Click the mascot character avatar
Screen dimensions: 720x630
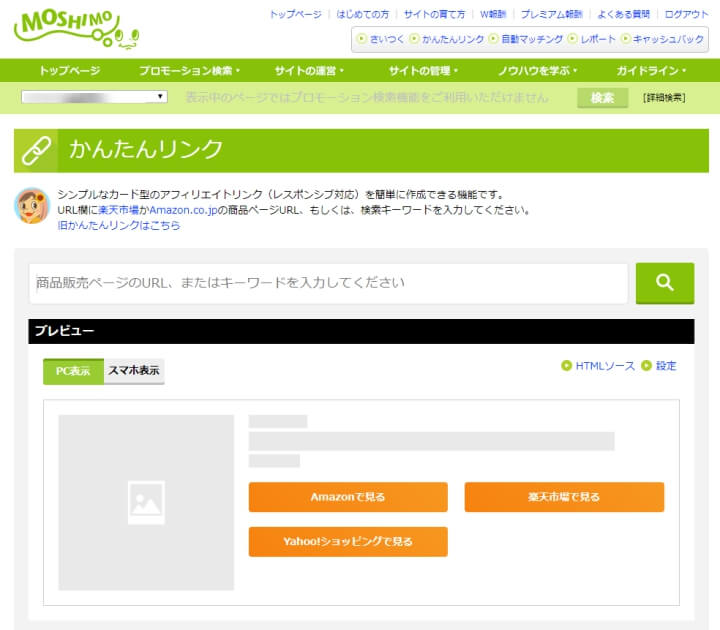[x=32, y=206]
